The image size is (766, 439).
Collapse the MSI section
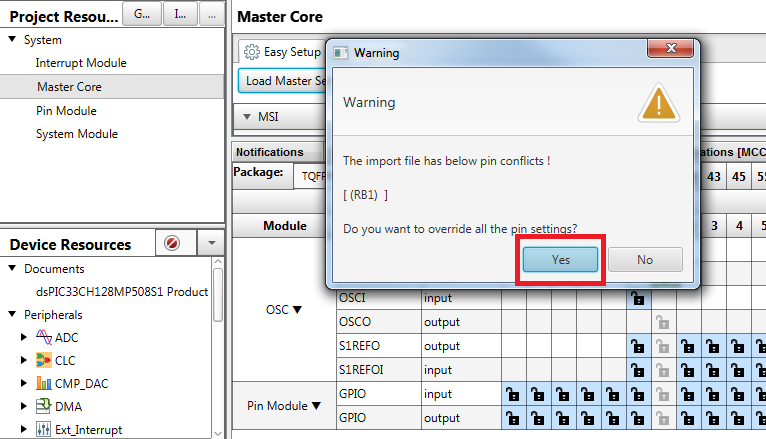247,117
